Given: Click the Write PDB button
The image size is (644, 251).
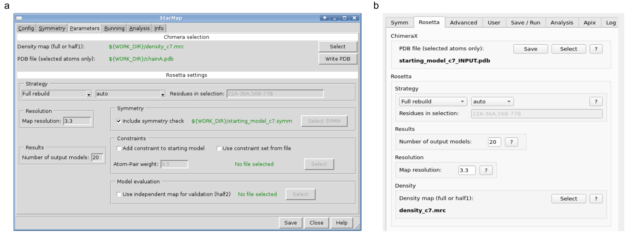Looking at the screenshot, I should (x=338, y=59).
